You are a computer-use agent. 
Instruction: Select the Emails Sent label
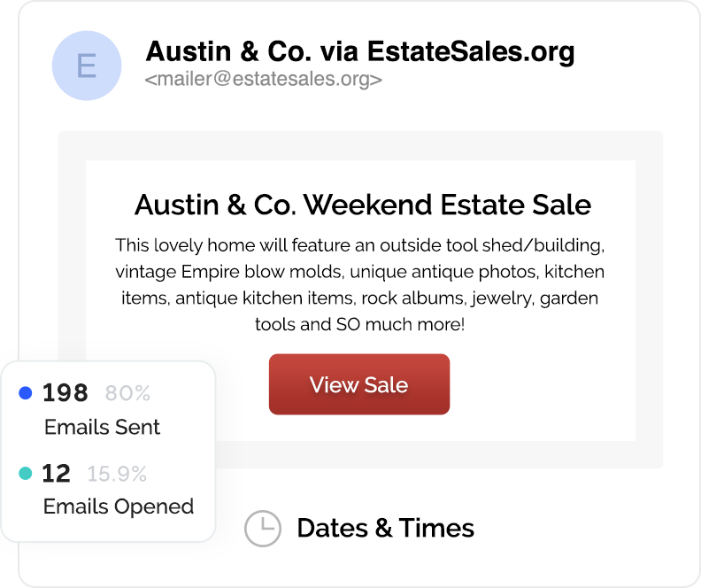coord(102,427)
